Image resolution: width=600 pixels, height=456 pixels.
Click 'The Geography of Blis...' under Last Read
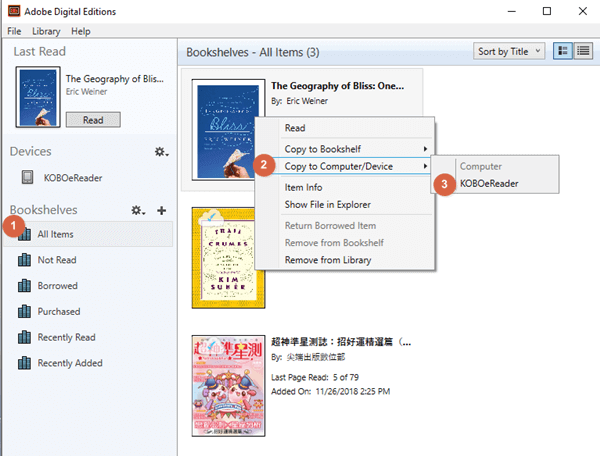tap(114, 78)
